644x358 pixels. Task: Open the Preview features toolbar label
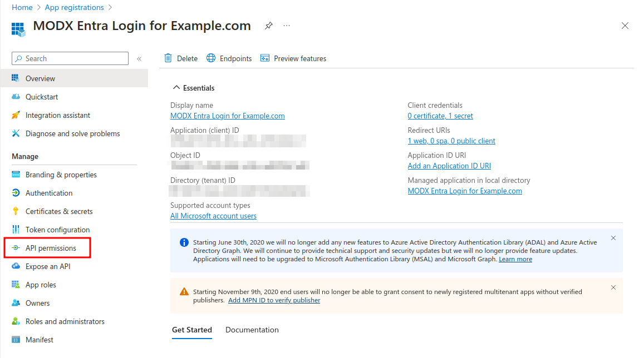click(300, 58)
